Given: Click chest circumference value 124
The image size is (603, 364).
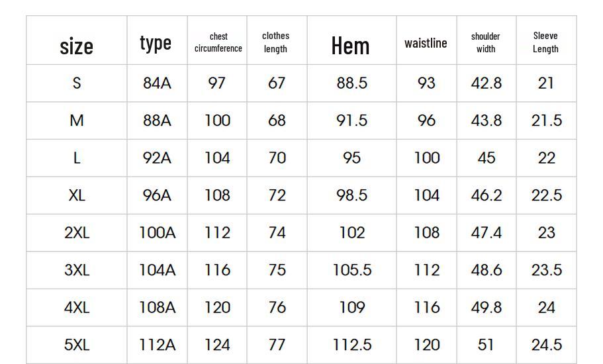Looking at the screenshot, I should pyautogui.click(x=217, y=345).
